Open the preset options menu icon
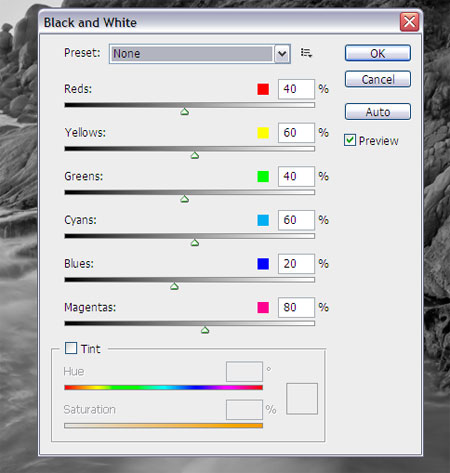This screenshot has height=473, width=450. (306, 53)
